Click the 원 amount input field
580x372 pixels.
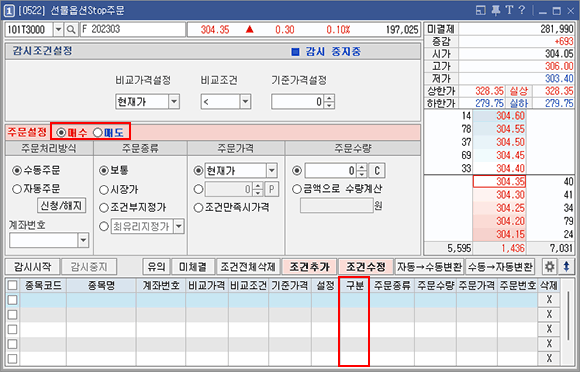pos(337,206)
